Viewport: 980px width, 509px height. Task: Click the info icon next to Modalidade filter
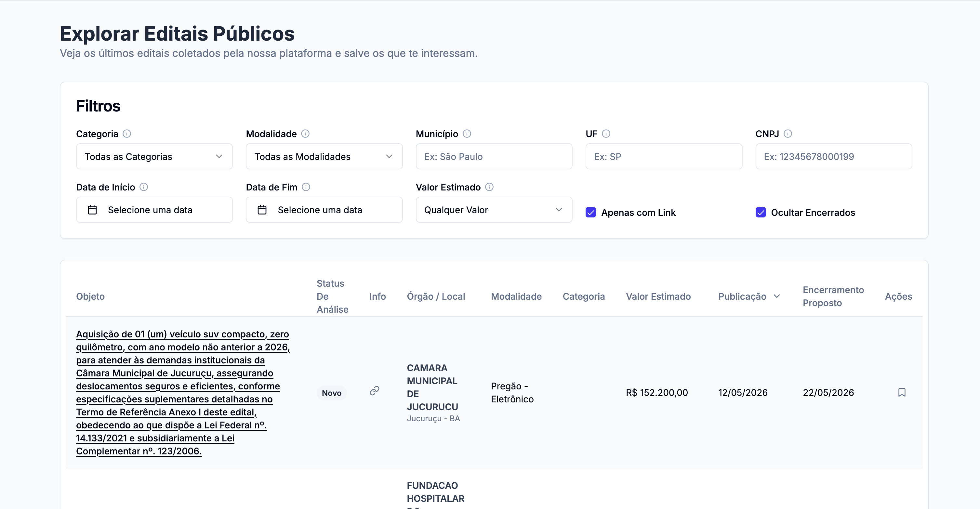[305, 134]
